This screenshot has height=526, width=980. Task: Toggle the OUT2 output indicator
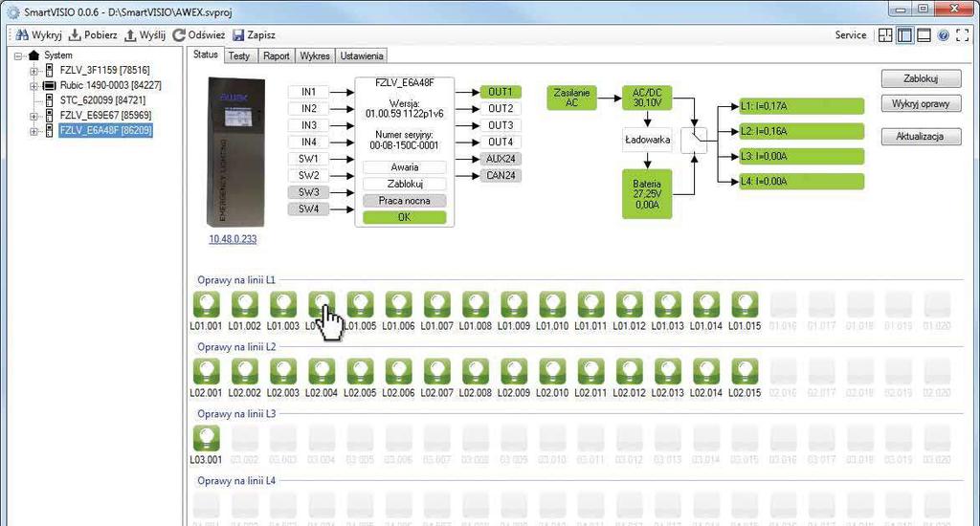coord(501,109)
